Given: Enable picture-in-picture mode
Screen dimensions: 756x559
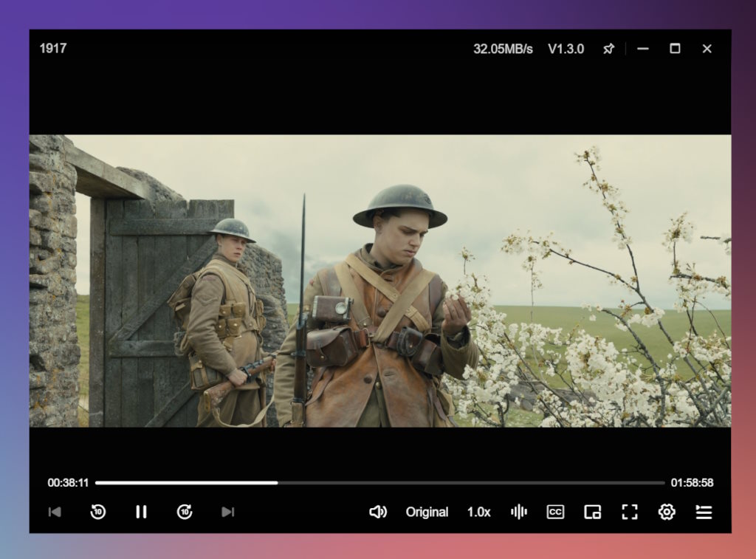Looking at the screenshot, I should [593, 512].
